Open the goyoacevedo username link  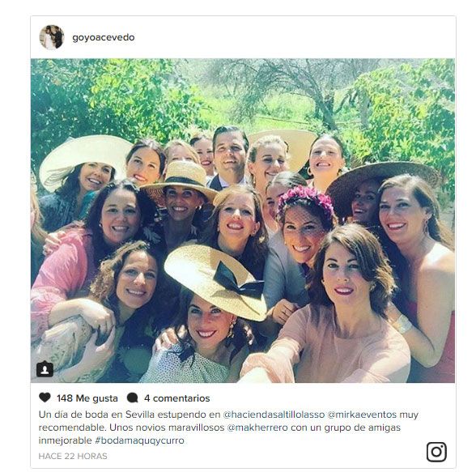(x=104, y=37)
